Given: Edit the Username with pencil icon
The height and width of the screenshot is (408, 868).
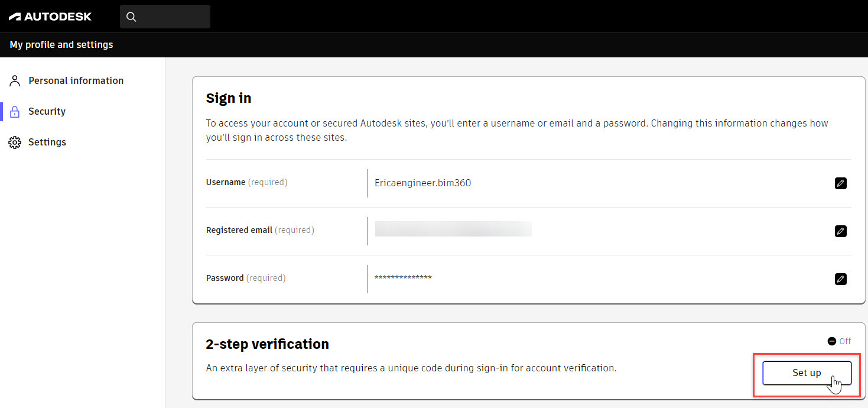Looking at the screenshot, I should (841, 183).
